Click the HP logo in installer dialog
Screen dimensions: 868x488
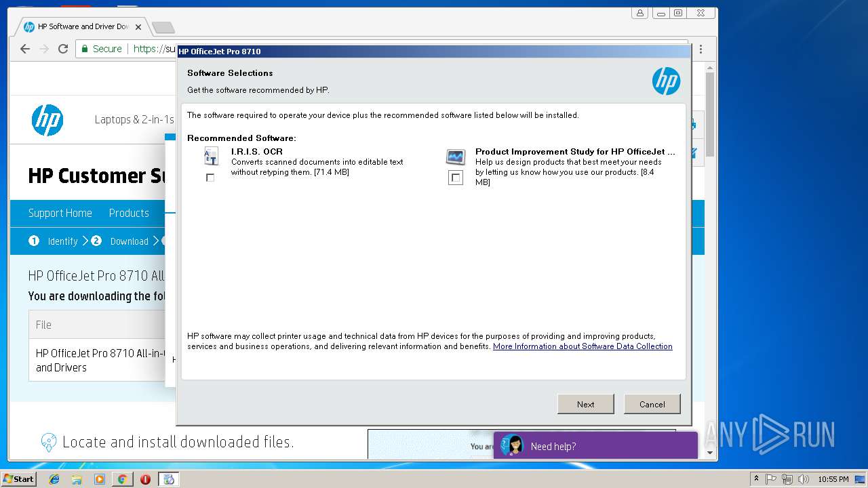click(x=666, y=81)
